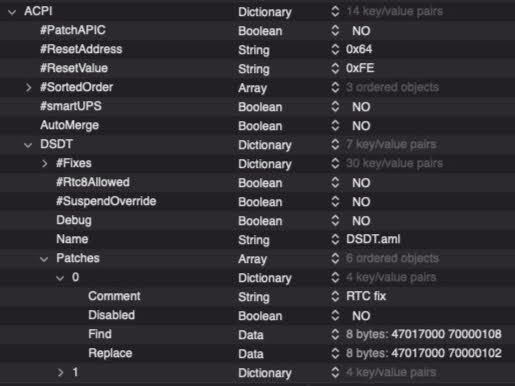Open type stepper for #PatchAPIC row
This screenshot has height=386, width=515.
335,31
